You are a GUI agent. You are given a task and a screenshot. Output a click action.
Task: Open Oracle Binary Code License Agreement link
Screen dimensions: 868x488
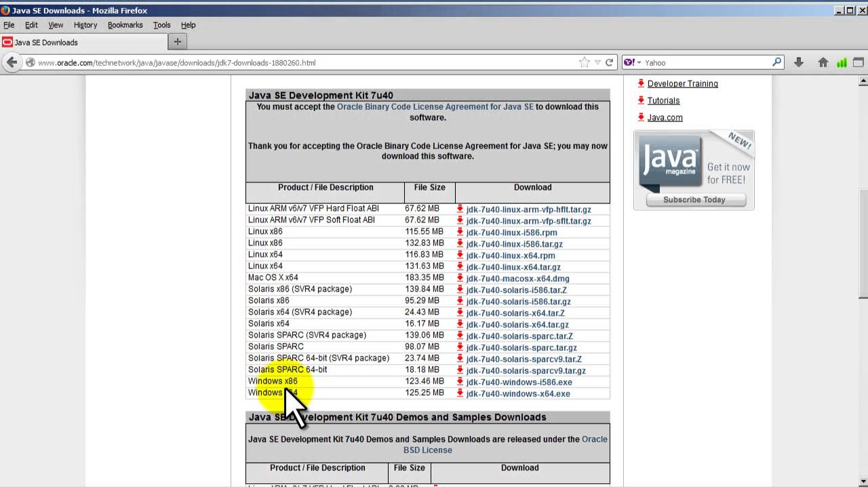435,106
